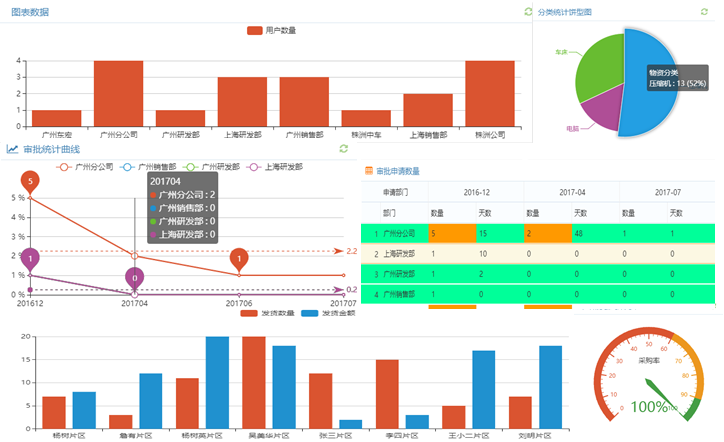
Task: Click the line chart icon beside 审批统计曲线
Action: (x=12, y=149)
